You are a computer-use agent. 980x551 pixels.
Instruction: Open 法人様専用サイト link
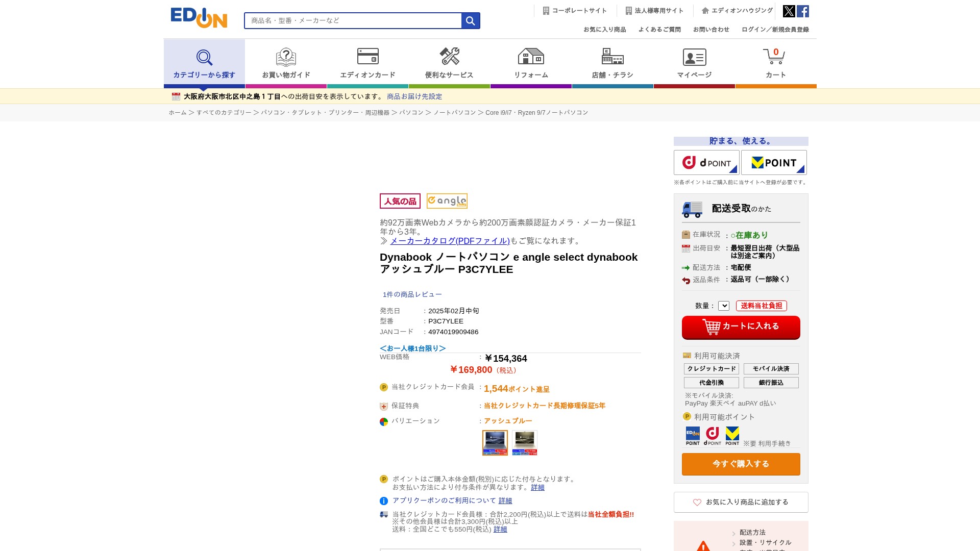click(654, 11)
